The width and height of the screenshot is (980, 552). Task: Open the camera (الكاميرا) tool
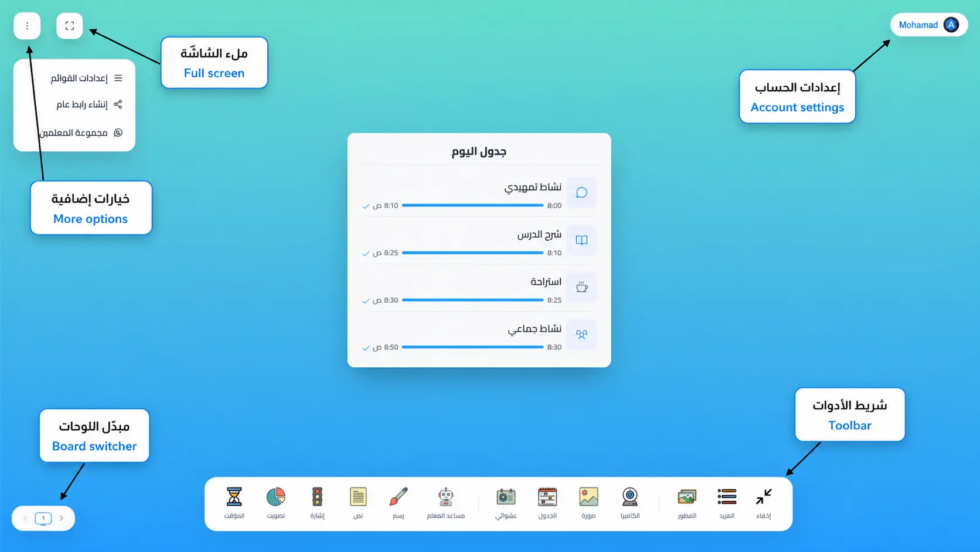630,503
